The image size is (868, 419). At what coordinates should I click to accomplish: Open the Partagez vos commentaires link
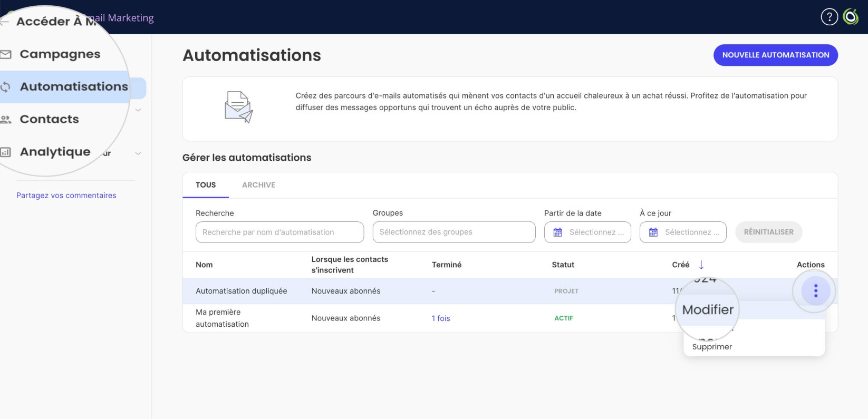[x=66, y=196]
